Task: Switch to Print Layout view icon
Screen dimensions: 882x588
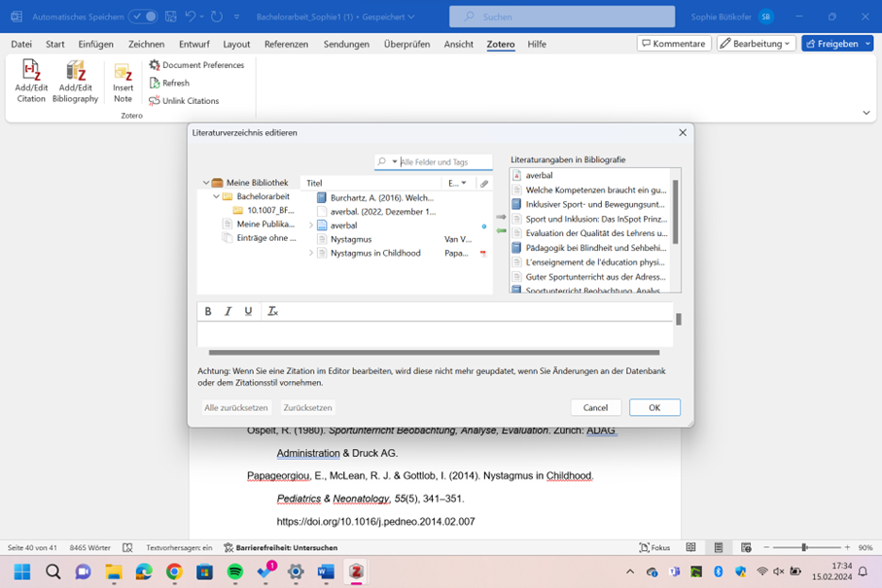Action: point(719,547)
